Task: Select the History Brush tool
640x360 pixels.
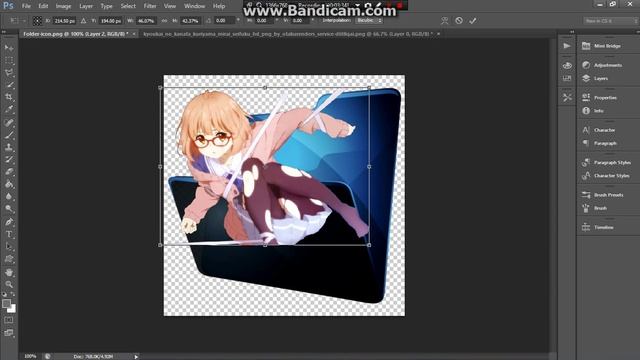Action: tap(9, 160)
